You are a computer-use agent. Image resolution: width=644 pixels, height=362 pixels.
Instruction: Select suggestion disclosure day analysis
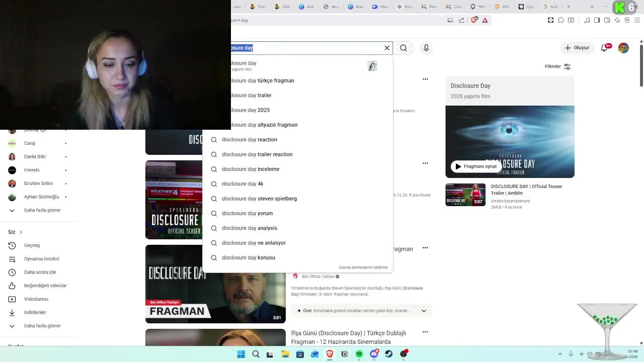[x=297, y=228]
